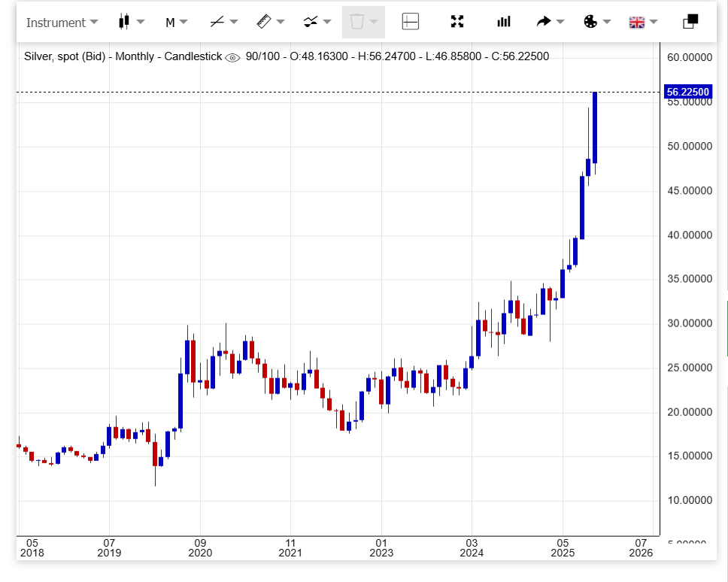Click the share arrow icon
The width and height of the screenshot is (728, 582).
[x=544, y=22]
